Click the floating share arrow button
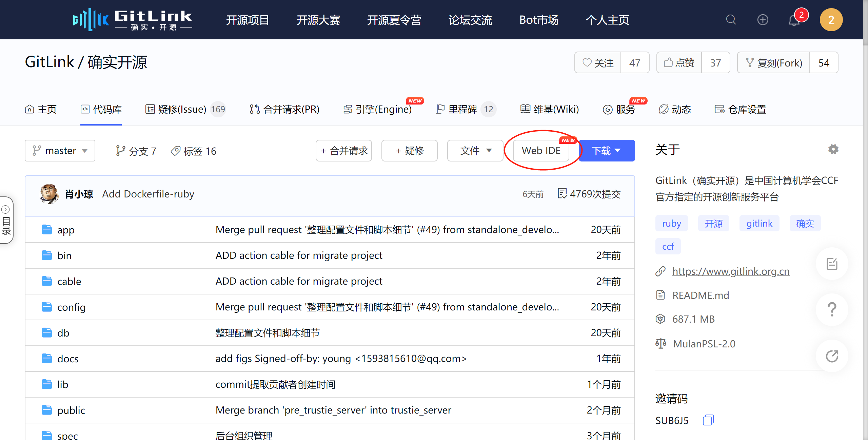The width and height of the screenshot is (868, 440). point(832,356)
